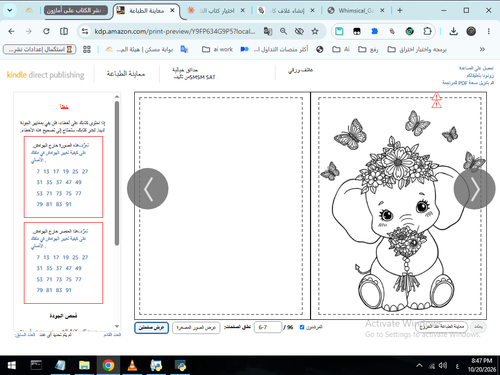500x375 pixels.
Task: Click the translate page icon in address bar
Action: [x=268, y=31]
